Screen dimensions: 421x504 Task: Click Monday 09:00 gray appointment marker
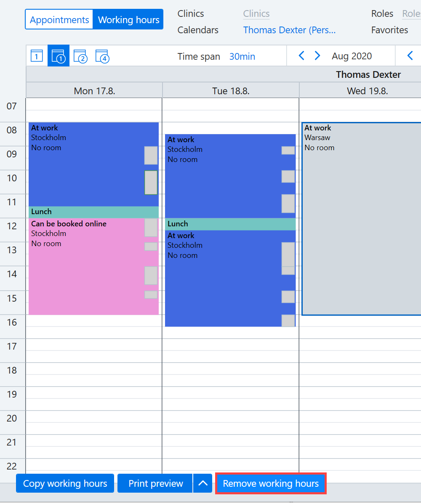[x=151, y=156]
